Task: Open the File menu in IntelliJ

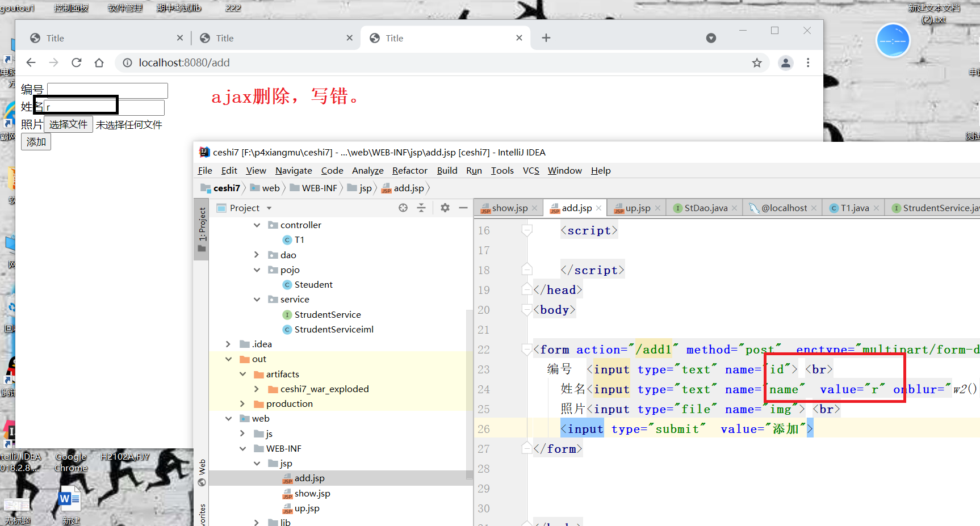Action: click(205, 171)
